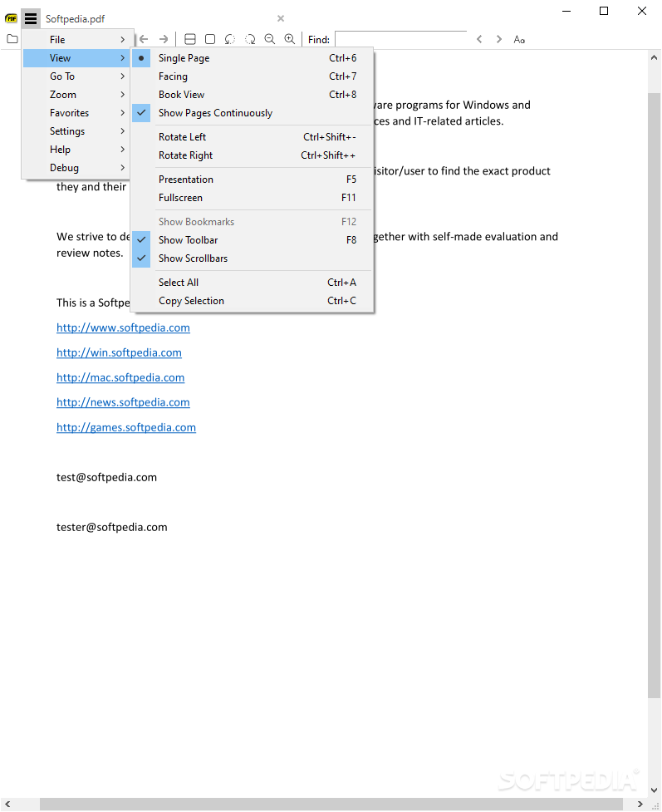Click the SumatraPDF application logo icon
Image resolution: width=662 pixels, height=812 pixels.
pyautogui.click(x=11, y=18)
